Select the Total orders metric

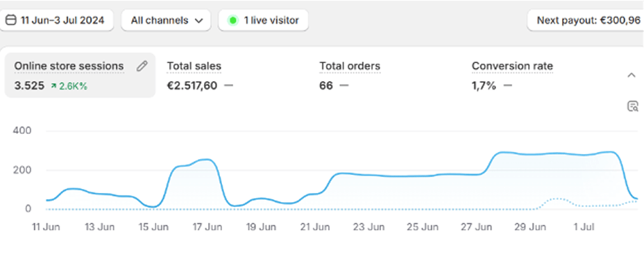point(350,66)
